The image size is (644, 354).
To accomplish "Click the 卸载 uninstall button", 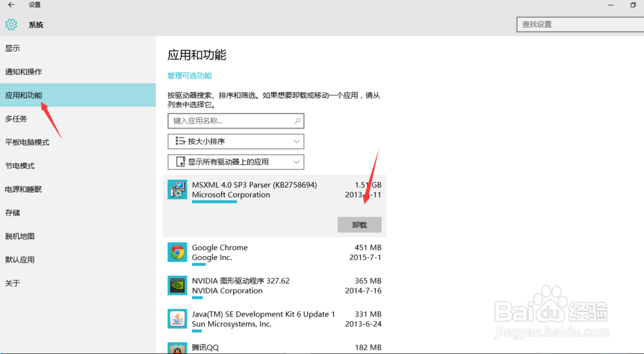I will click(x=359, y=225).
